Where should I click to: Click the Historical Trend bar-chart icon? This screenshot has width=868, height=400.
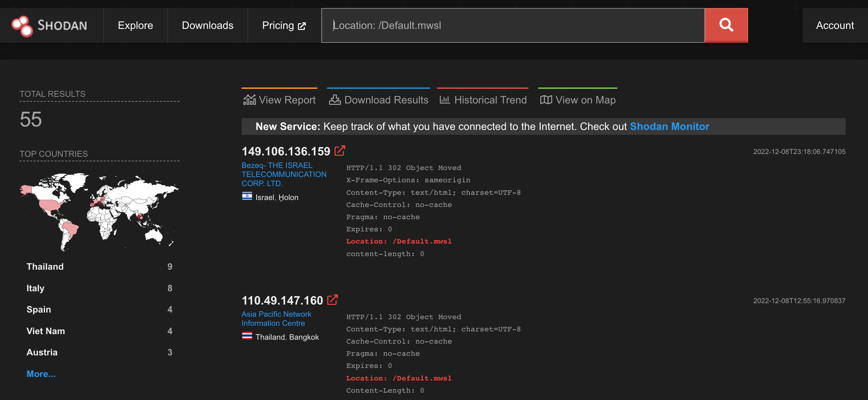pyautogui.click(x=444, y=100)
